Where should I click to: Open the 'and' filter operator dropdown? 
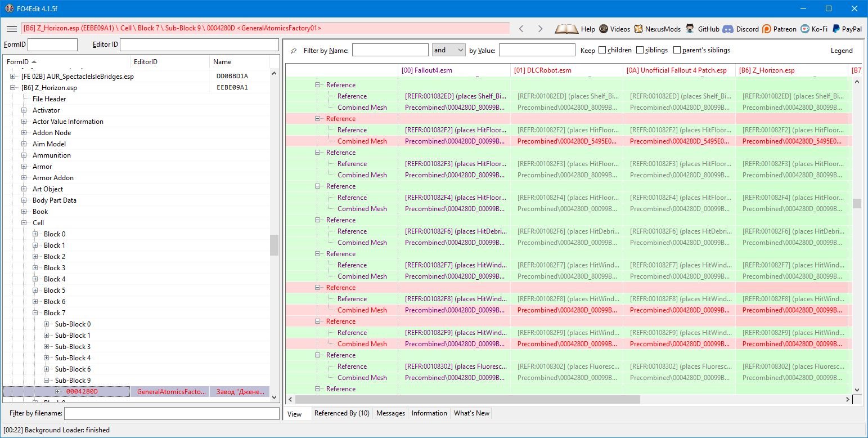point(448,50)
